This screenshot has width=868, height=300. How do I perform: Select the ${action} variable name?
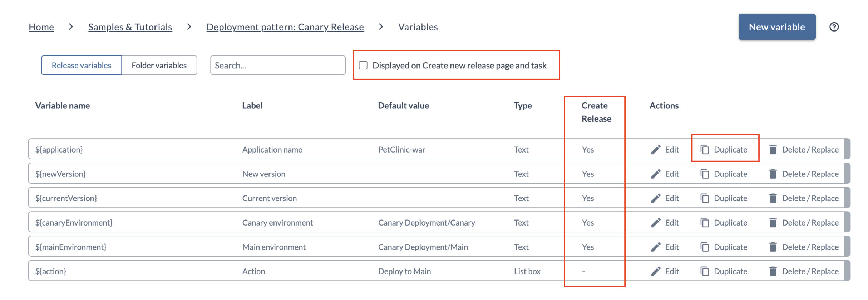point(51,271)
